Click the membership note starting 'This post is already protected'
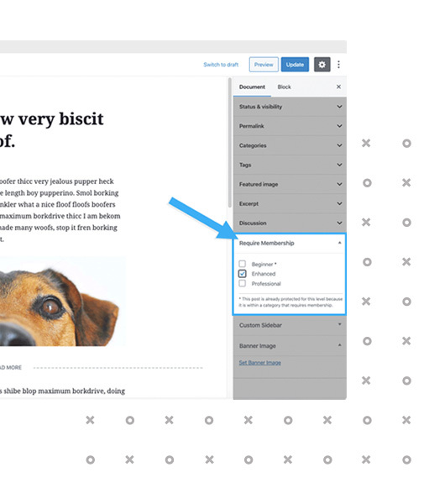429x504 pixels. tap(290, 302)
